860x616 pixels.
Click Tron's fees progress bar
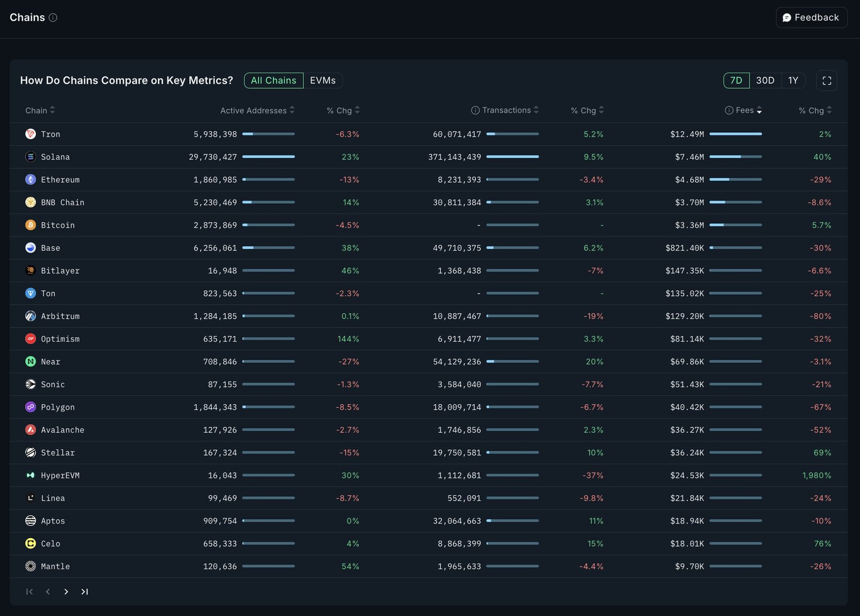click(x=735, y=134)
